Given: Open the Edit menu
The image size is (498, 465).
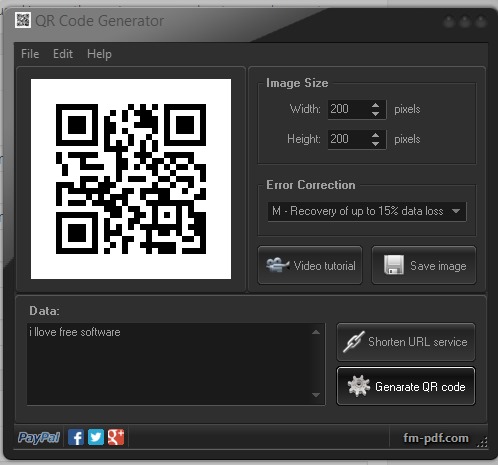Looking at the screenshot, I should pos(63,54).
